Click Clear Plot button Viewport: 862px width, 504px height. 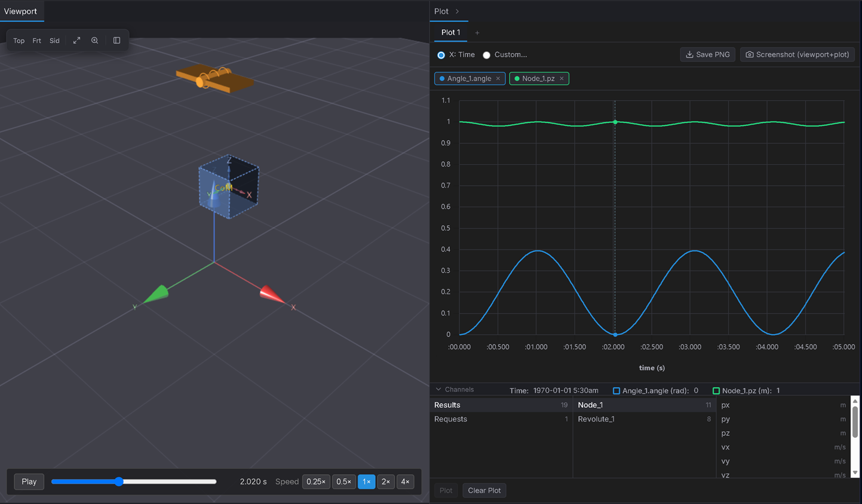coord(484,490)
